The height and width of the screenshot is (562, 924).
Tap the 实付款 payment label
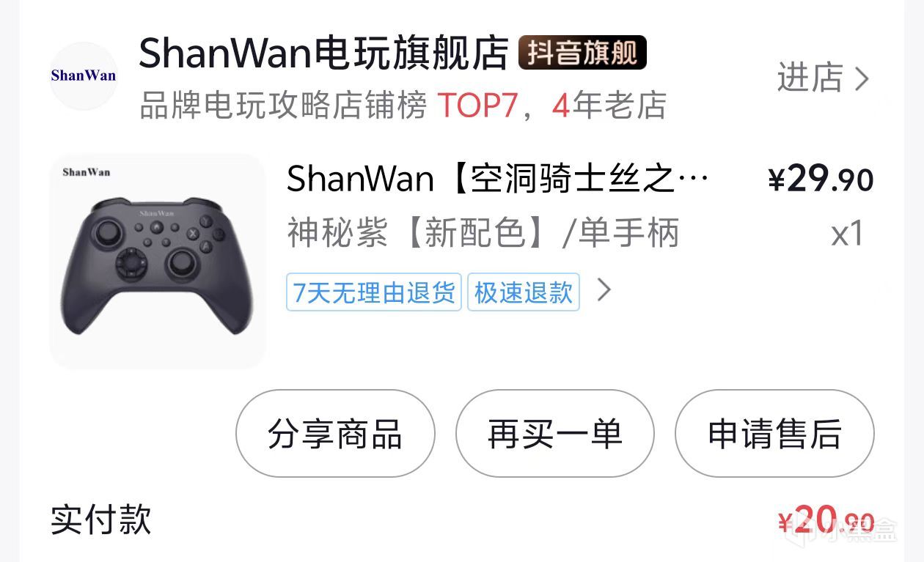coord(100,520)
